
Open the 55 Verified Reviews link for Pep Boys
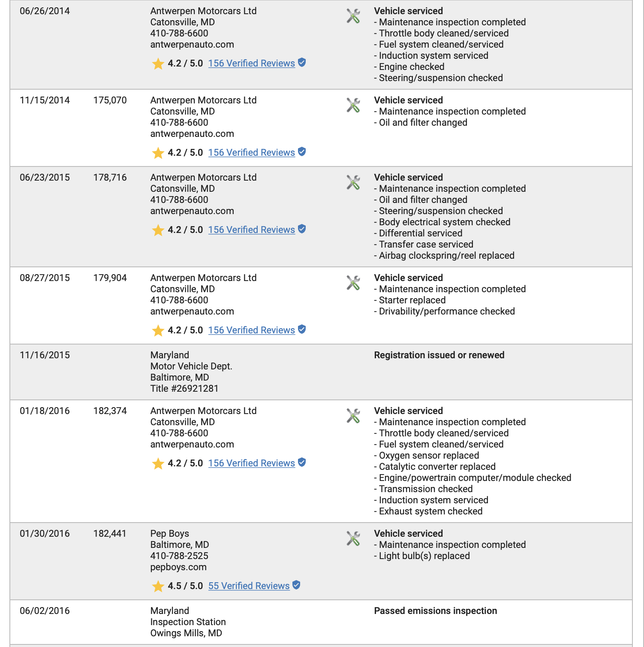click(x=249, y=586)
